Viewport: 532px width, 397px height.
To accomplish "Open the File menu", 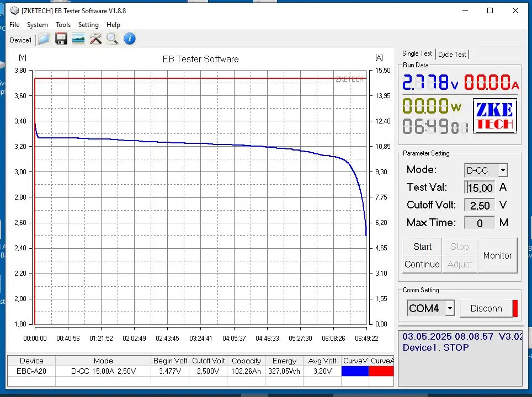I will click(14, 25).
